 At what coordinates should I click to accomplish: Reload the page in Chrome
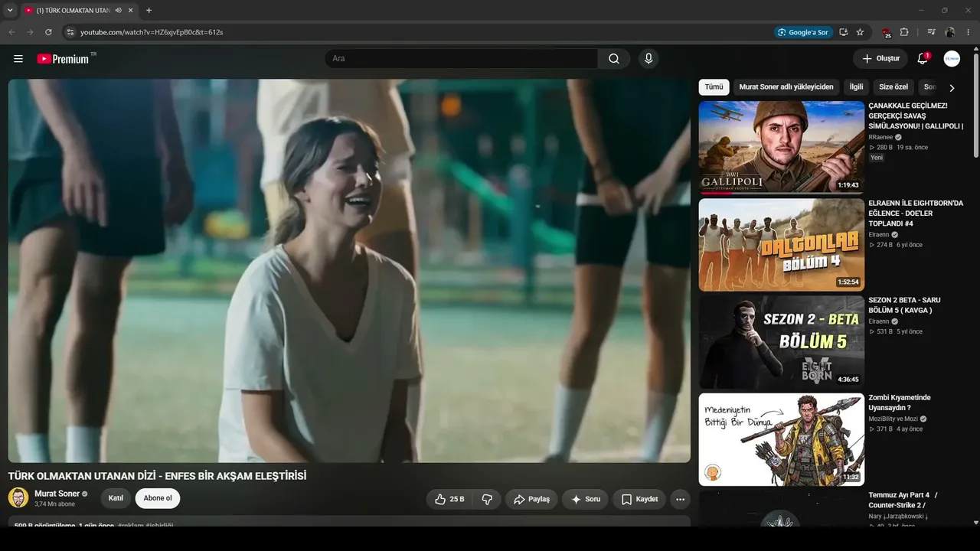point(48,32)
